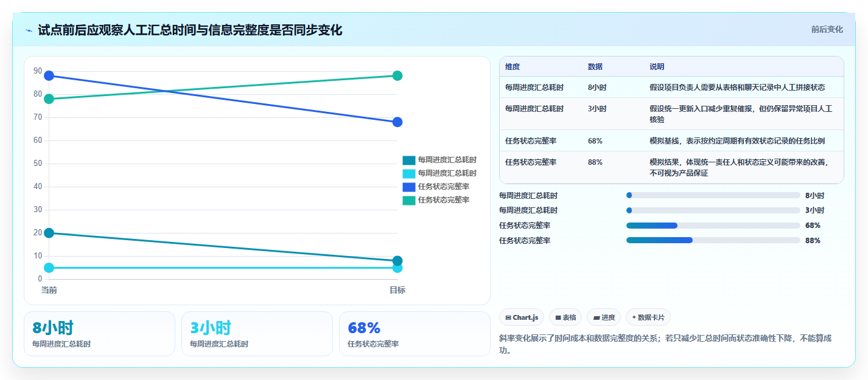Click the green data point at 当前 78

tap(49, 98)
